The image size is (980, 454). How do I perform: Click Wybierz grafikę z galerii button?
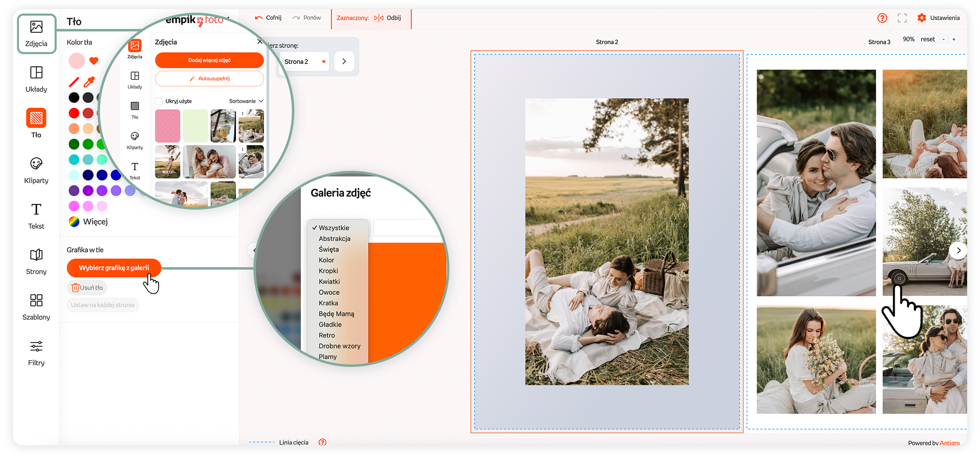tap(114, 267)
